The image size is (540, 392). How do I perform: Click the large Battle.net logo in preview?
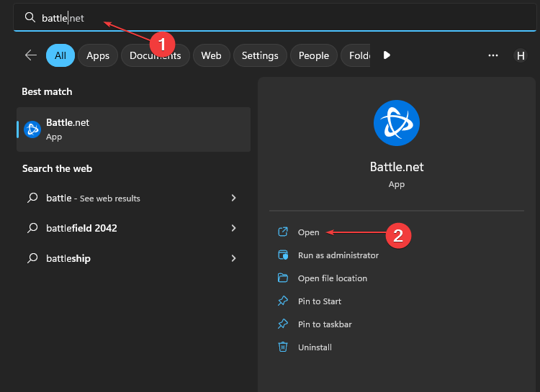pyautogui.click(x=397, y=123)
